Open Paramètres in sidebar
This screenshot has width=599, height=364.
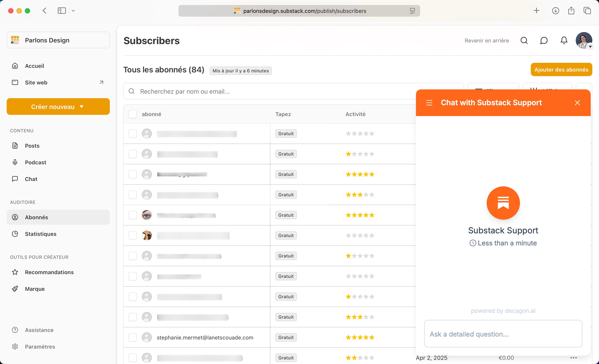point(58,347)
